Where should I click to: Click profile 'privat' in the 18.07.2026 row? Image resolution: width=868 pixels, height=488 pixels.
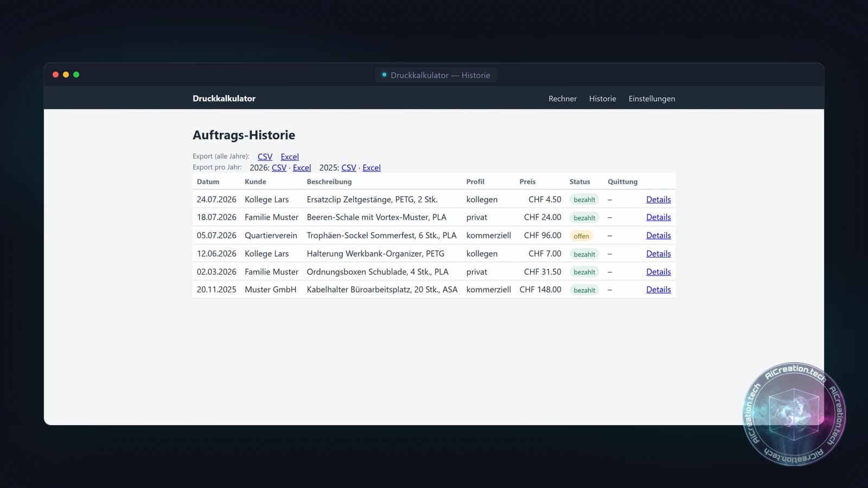coord(477,217)
